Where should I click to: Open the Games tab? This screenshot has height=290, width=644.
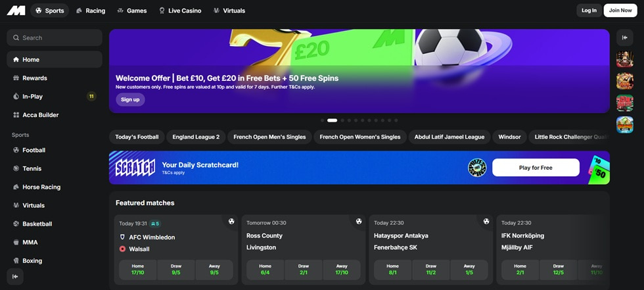coord(132,11)
